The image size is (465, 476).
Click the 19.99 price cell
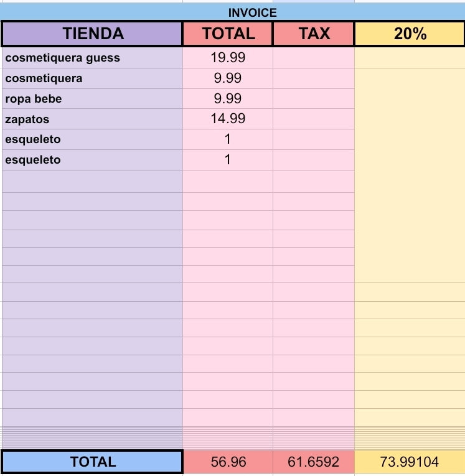228,58
